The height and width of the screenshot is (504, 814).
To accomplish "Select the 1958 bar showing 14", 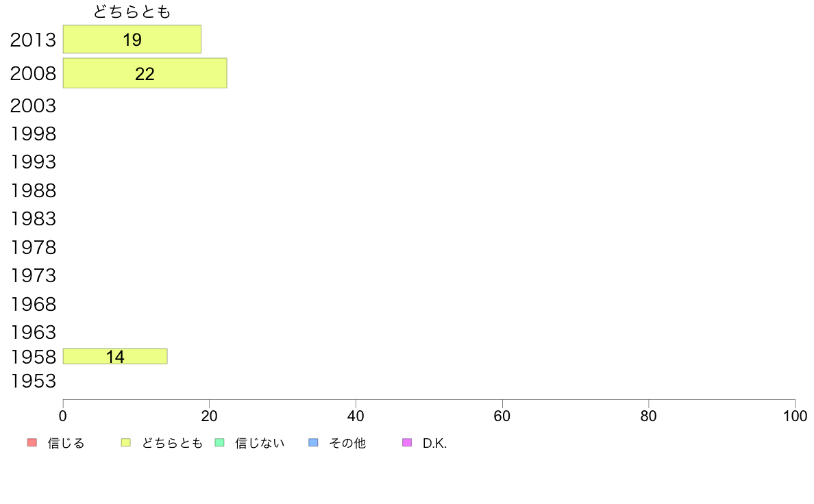I will pos(115,356).
